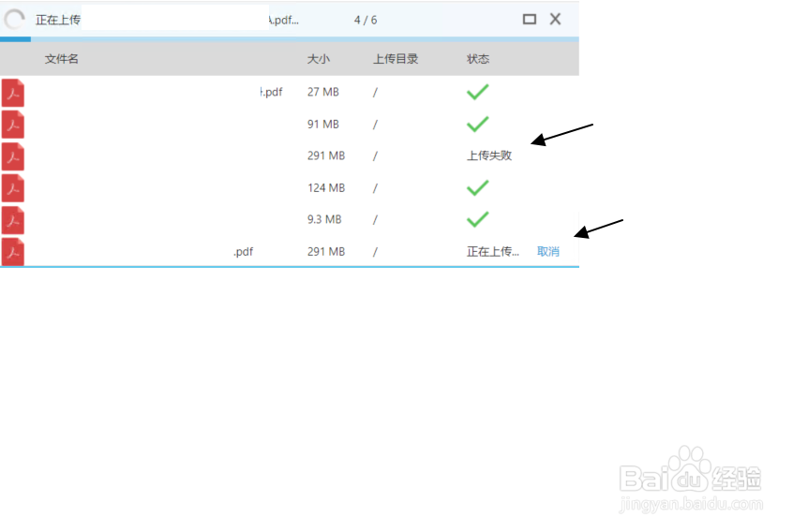Image resolution: width=808 pixels, height=532 pixels.
Task: Click the 正在上传 title text
Action: coord(58,20)
